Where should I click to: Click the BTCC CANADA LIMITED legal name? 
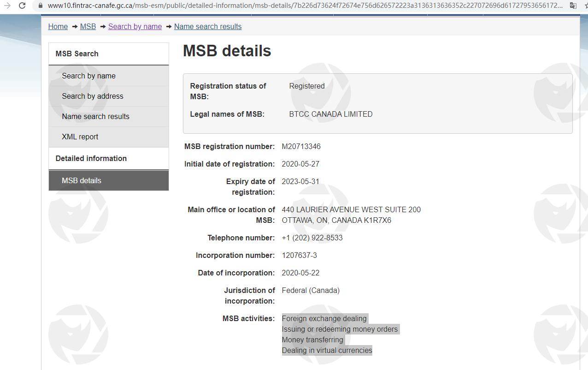coord(331,114)
